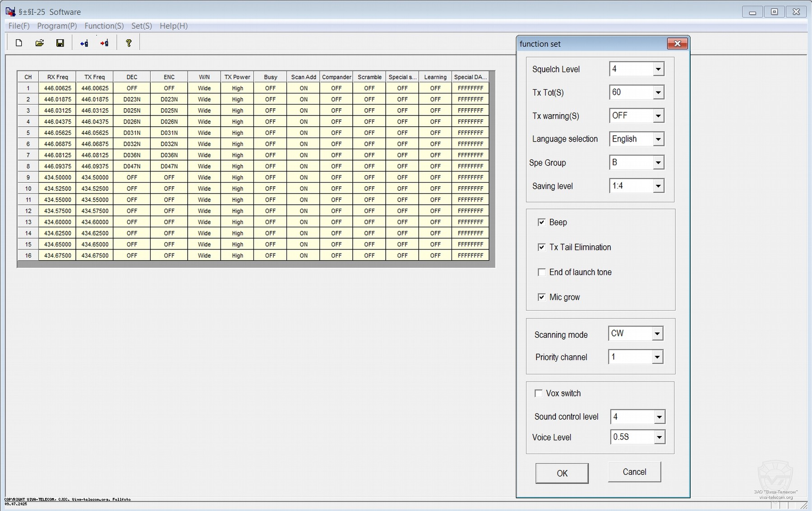Click the Save floppy disk icon
This screenshot has height=511, width=812.
pyautogui.click(x=60, y=43)
